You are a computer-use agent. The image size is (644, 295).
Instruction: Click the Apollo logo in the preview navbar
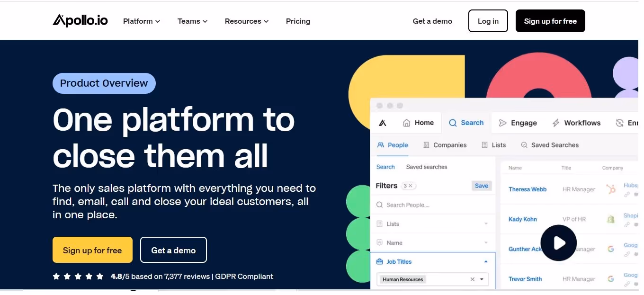pyautogui.click(x=383, y=122)
